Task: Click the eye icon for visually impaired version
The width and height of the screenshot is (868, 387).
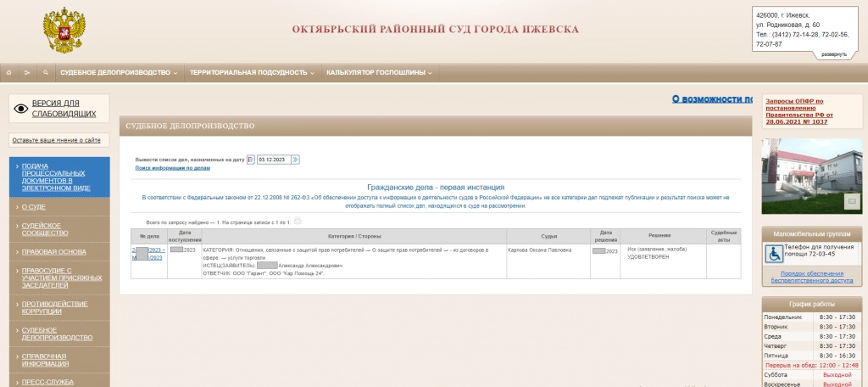Action: pyautogui.click(x=20, y=109)
